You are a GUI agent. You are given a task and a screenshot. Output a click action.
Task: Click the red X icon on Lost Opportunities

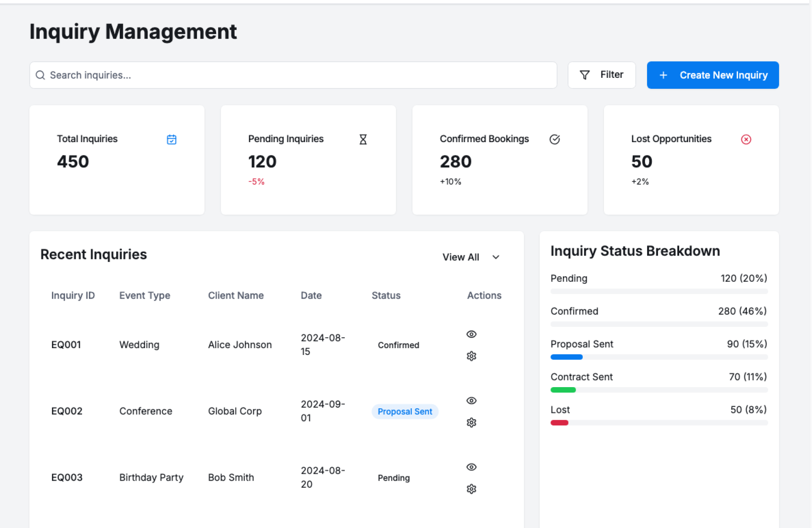point(746,139)
